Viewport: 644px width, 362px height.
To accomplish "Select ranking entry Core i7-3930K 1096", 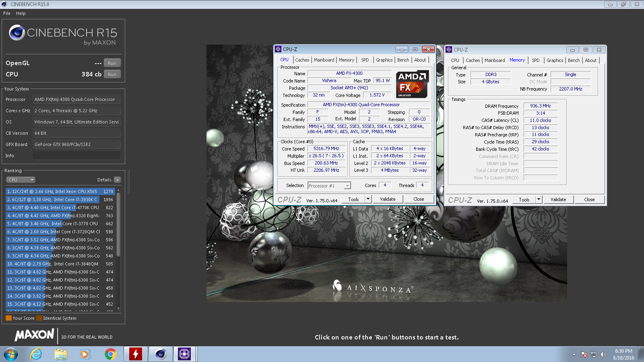I will pos(60,200).
